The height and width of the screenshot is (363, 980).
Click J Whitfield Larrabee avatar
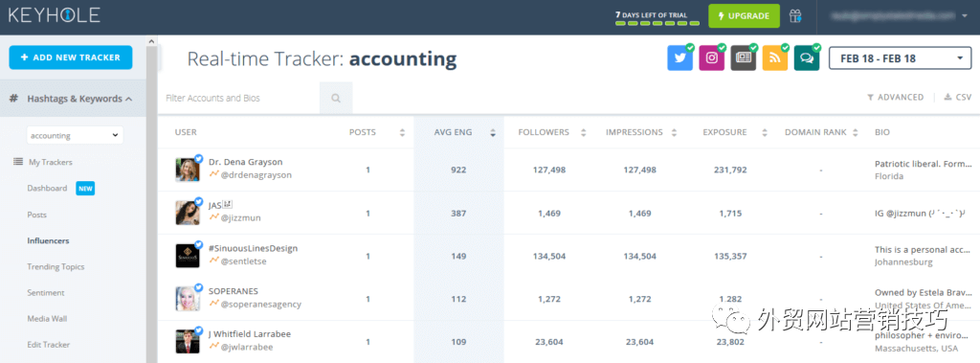(x=189, y=342)
